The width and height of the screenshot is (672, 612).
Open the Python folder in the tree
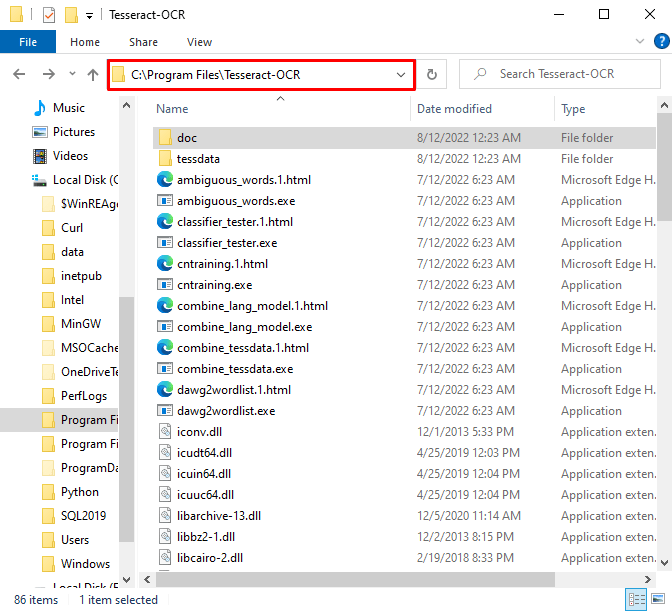pos(80,492)
